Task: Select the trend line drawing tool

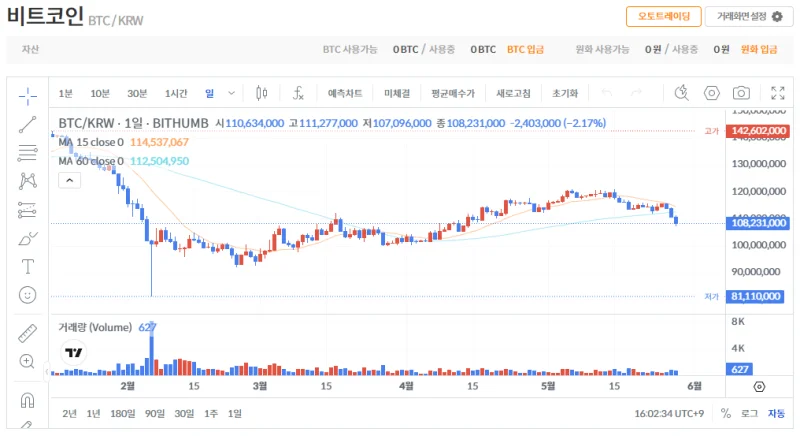Action: click(x=28, y=124)
